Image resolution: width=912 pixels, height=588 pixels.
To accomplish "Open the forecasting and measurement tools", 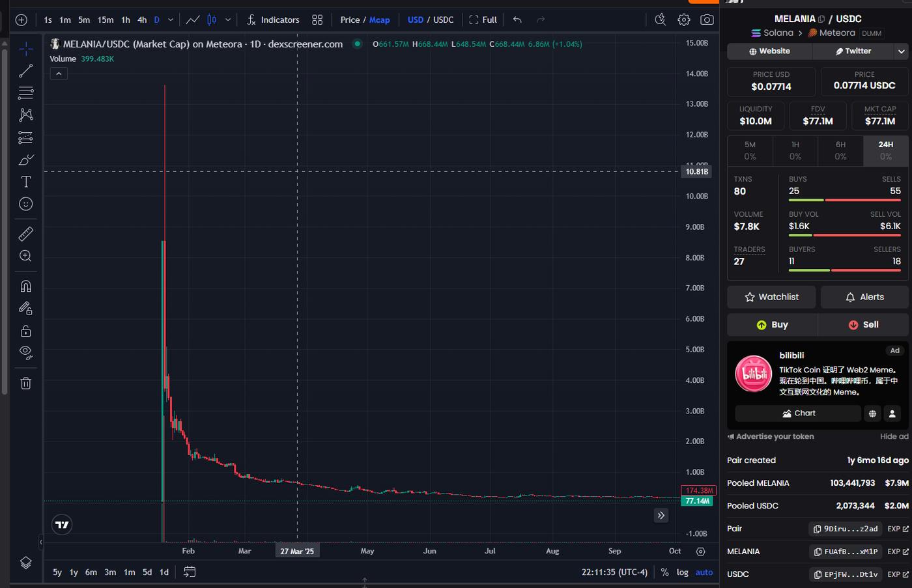I will 25,137.
